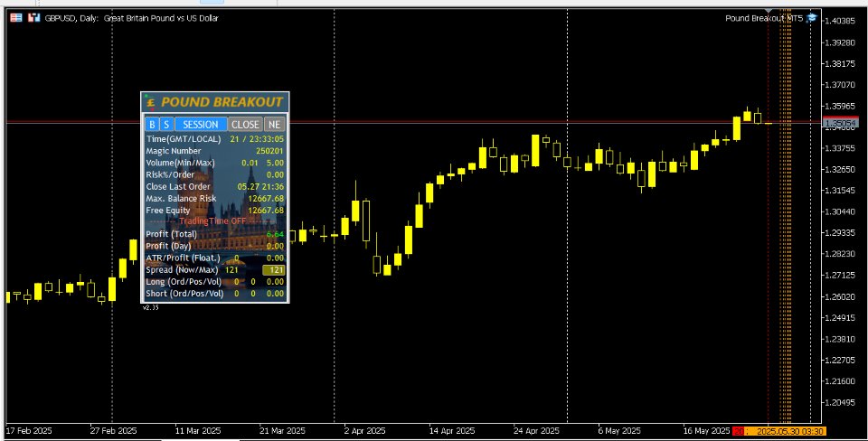Click the NE button in the EA panel

[275, 125]
